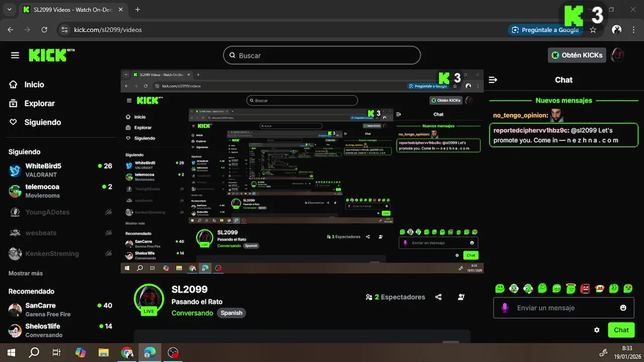Click the browser back arrow
This screenshot has width=644, height=362.
(x=11, y=30)
